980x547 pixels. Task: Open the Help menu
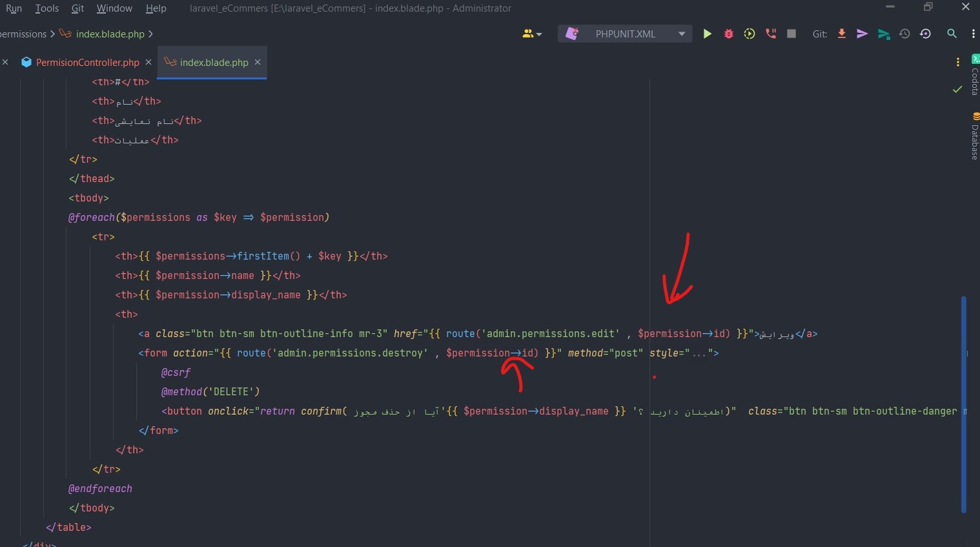click(x=156, y=8)
